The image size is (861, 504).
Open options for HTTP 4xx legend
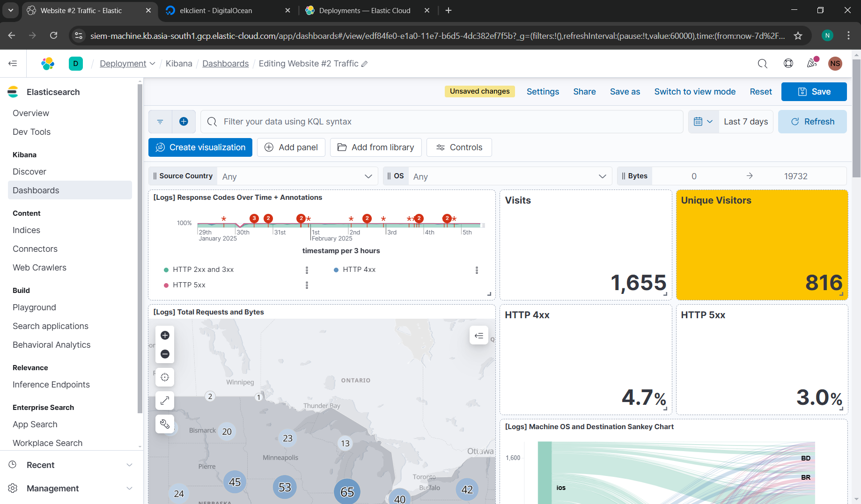pos(477,270)
